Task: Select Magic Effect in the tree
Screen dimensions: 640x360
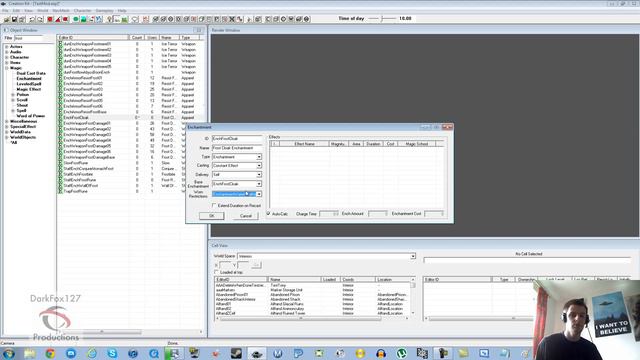Action: pyautogui.click(x=29, y=89)
